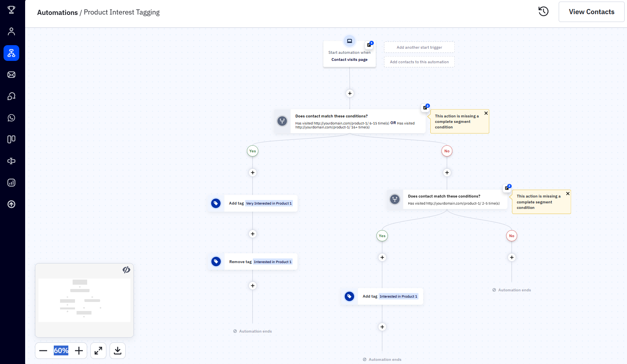
Task: Add step below Remove tag action
Action: (253, 285)
